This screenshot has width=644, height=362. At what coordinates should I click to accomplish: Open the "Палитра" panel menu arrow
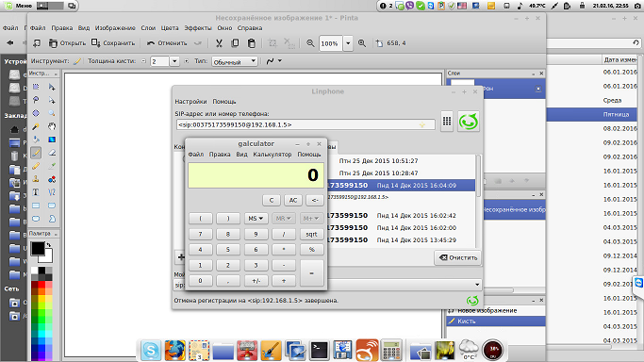point(56,234)
